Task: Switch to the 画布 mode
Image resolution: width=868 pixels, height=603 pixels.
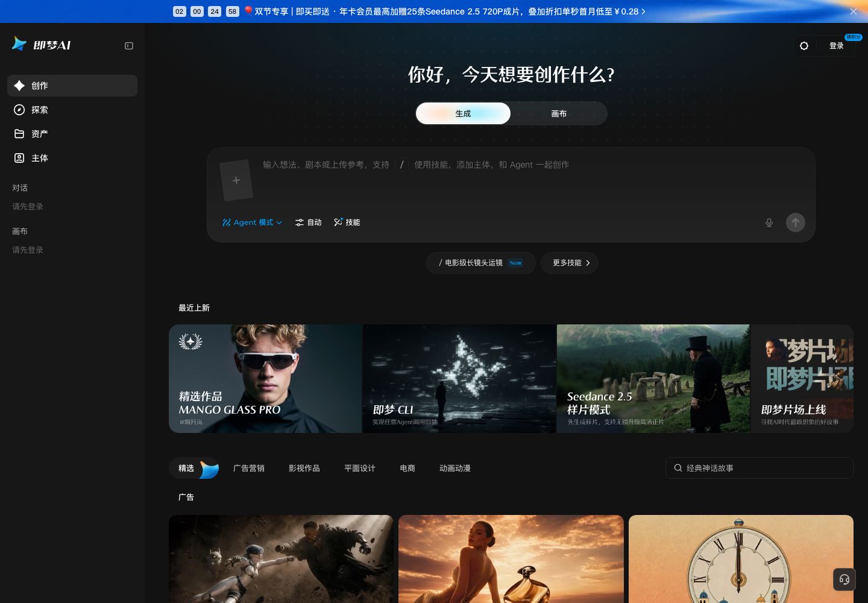Action: click(559, 113)
